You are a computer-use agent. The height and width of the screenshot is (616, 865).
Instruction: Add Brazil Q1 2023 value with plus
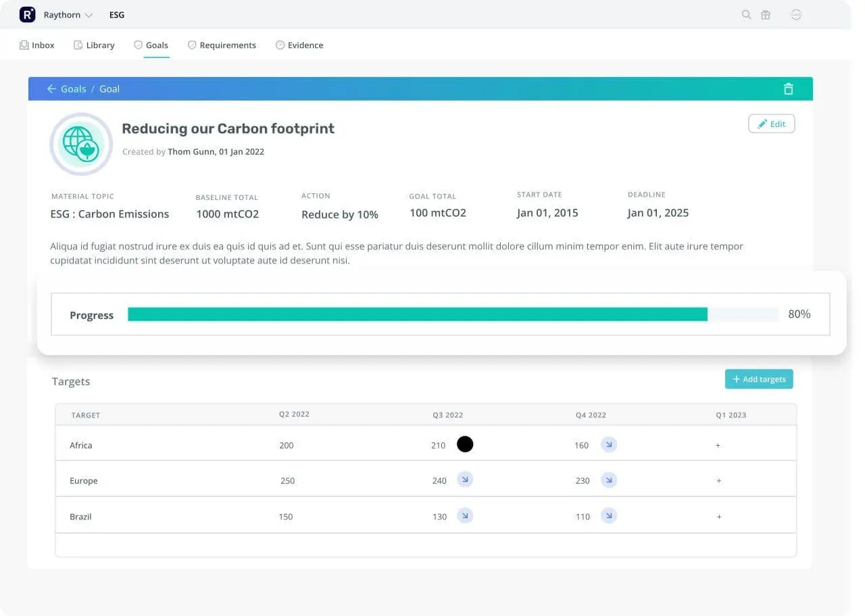[x=718, y=517]
